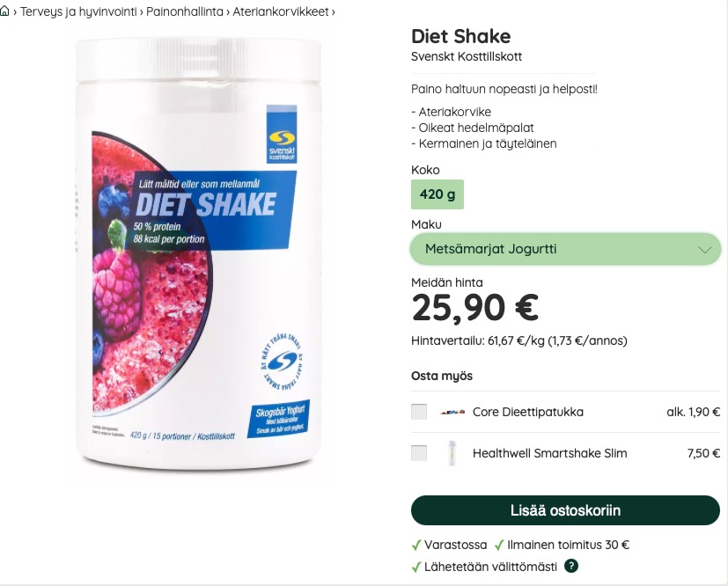
Task: Open Core Dieettipatukka product link
Action: [x=528, y=412]
